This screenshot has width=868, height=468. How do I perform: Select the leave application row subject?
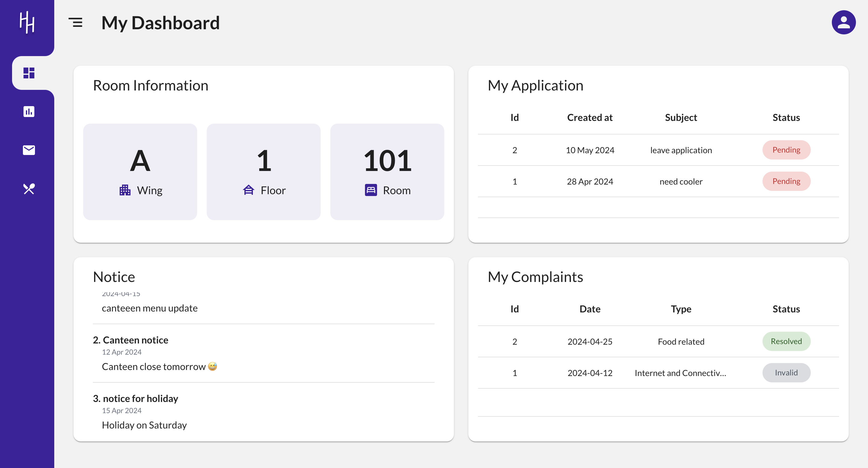click(681, 150)
